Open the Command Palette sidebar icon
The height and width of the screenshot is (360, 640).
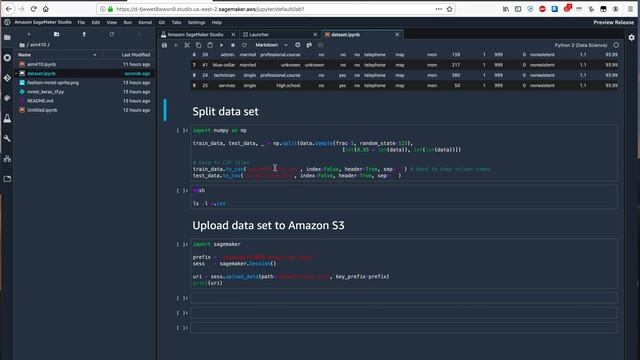click(7, 98)
